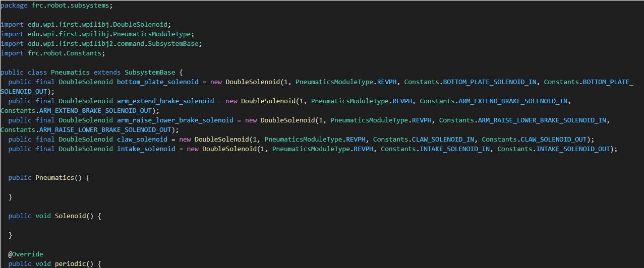Click the 'extends' keyword

click(107, 72)
